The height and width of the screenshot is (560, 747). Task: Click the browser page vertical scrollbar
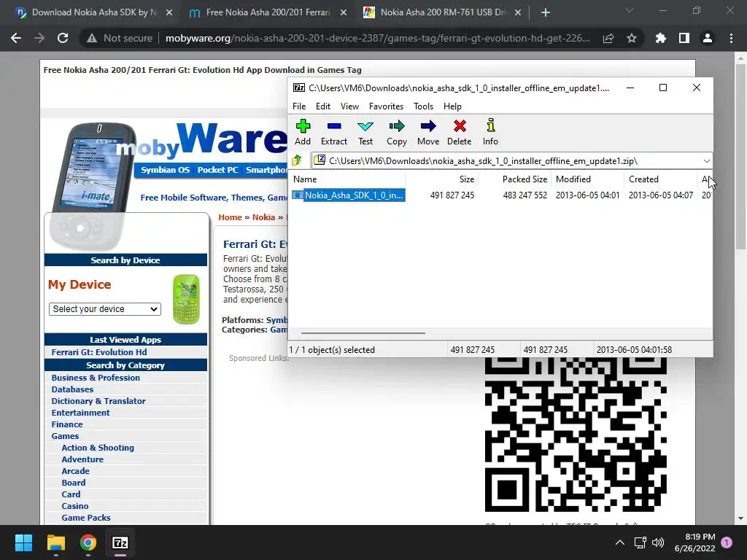click(x=740, y=157)
